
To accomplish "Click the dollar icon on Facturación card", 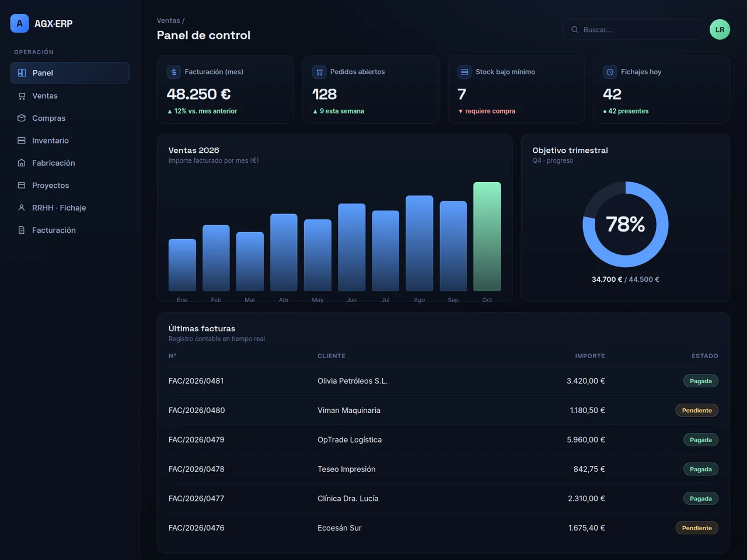I will [x=174, y=72].
